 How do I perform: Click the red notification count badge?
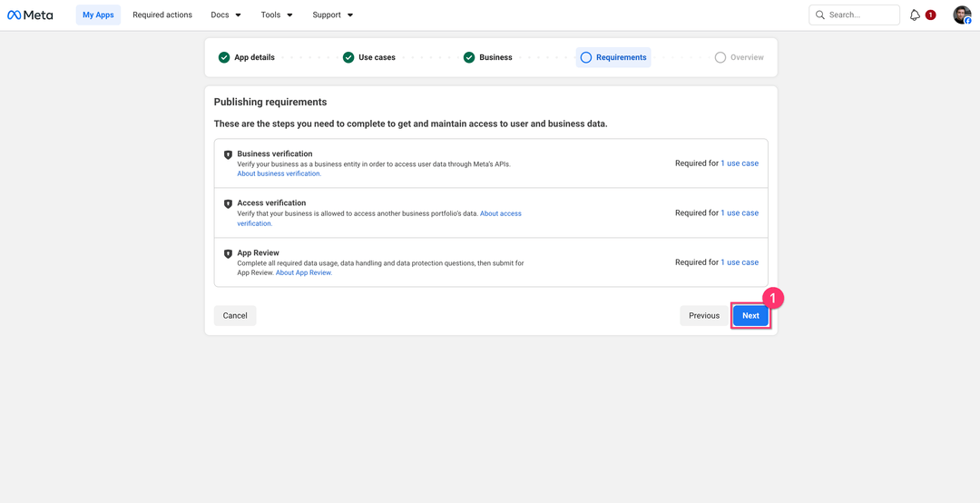click(x=931, y=15)
